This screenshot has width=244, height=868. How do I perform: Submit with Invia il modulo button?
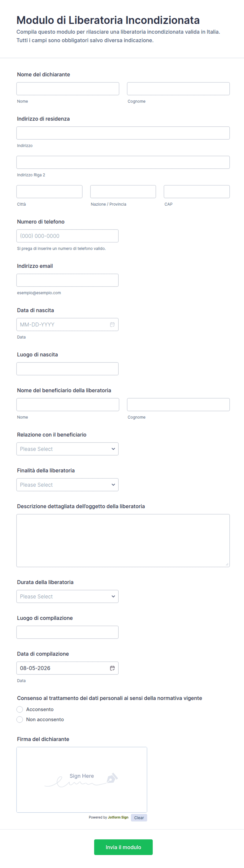tap(123, 847)
